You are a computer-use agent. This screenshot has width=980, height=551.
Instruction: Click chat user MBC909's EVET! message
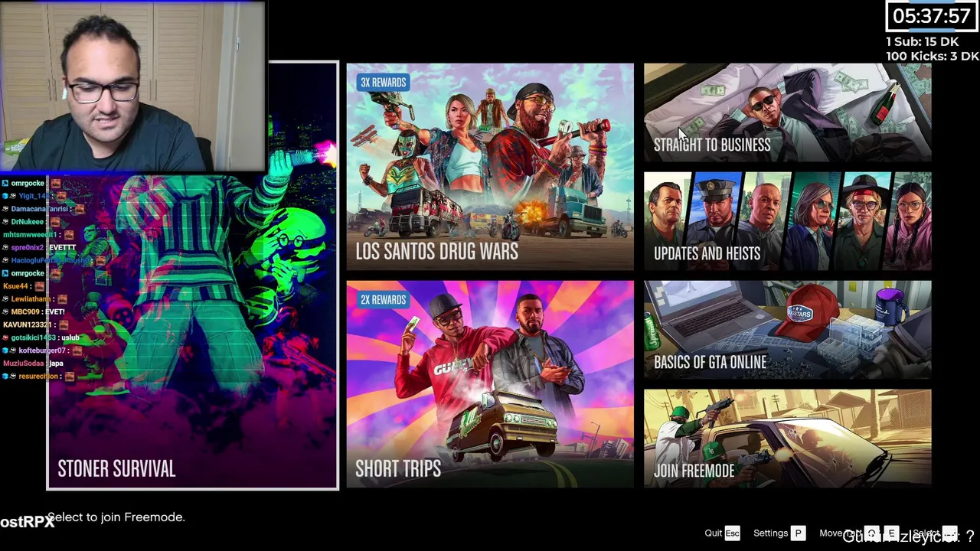54,312
